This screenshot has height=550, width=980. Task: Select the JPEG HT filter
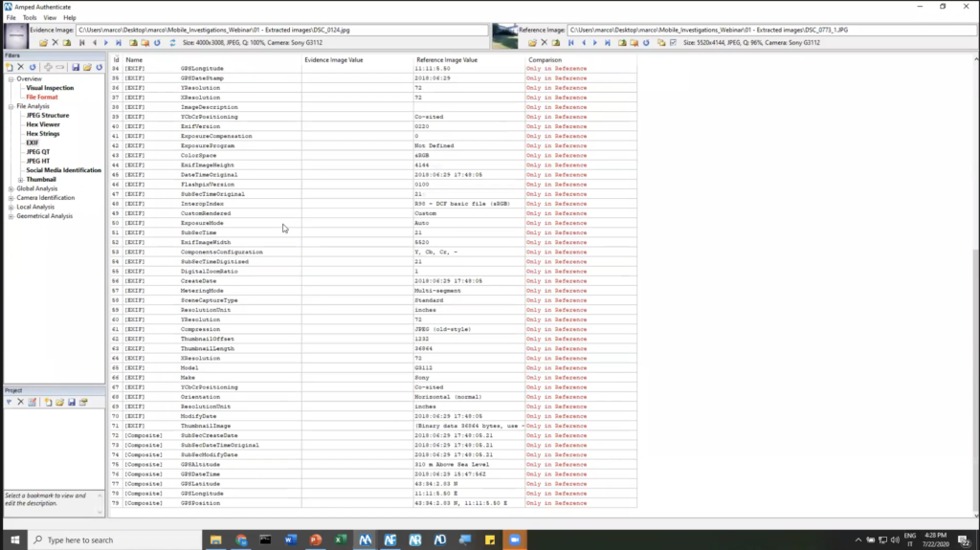pyautogui.click(x=37, y=162)
